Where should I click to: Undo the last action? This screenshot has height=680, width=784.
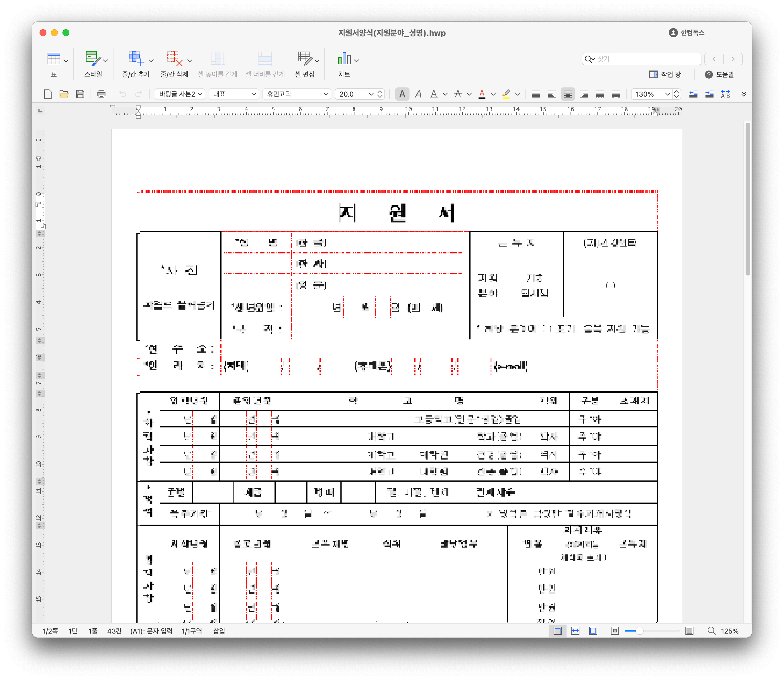pos(123,94)
